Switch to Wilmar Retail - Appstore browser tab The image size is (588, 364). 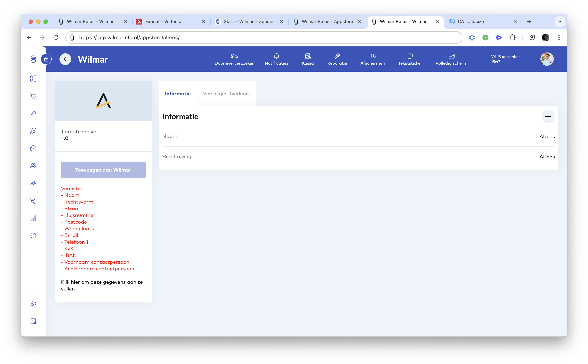pos(327,21)
